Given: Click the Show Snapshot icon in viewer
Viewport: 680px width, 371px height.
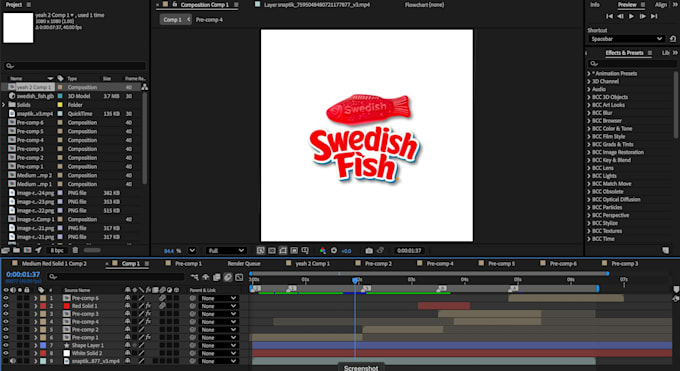Looking at the screenshot, I should (380, 250).
